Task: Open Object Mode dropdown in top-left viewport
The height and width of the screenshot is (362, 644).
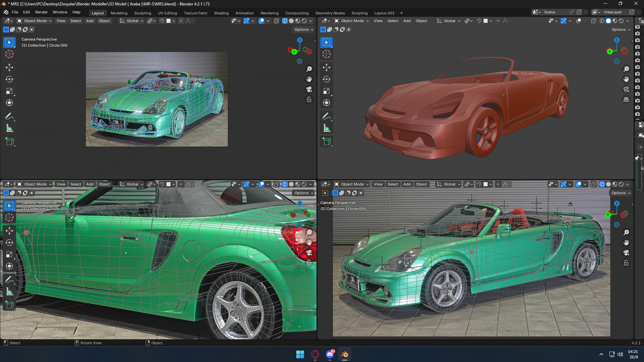Action: pos(35,21)
